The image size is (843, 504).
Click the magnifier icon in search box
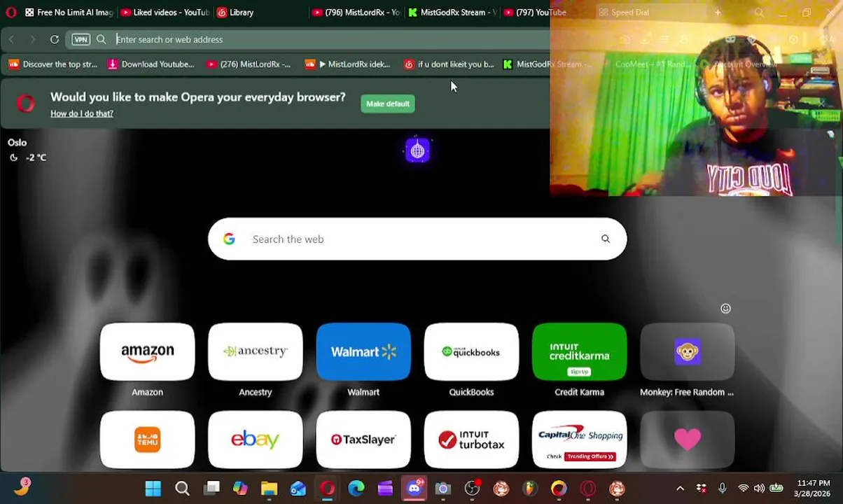point(606,239)
